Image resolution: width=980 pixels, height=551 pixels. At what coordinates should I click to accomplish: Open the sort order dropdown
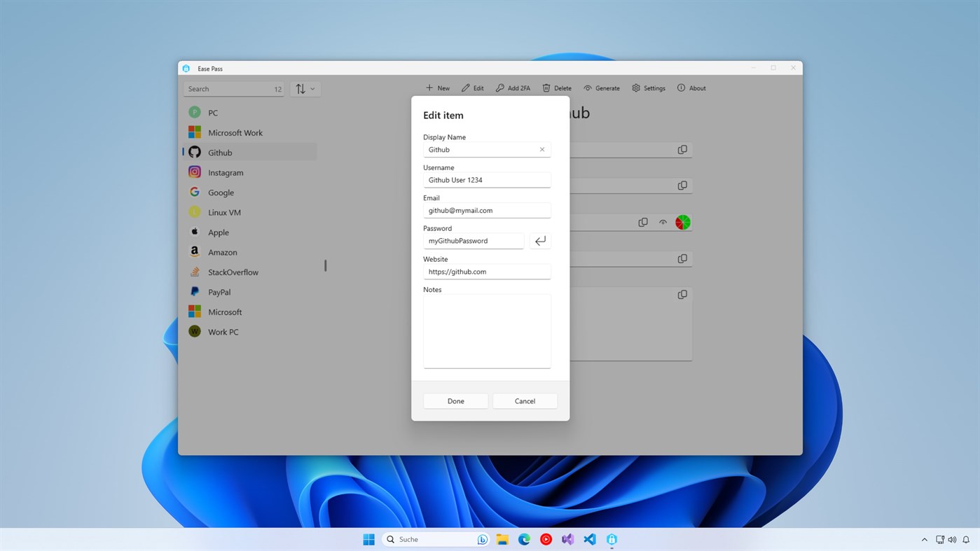[305, 89]
